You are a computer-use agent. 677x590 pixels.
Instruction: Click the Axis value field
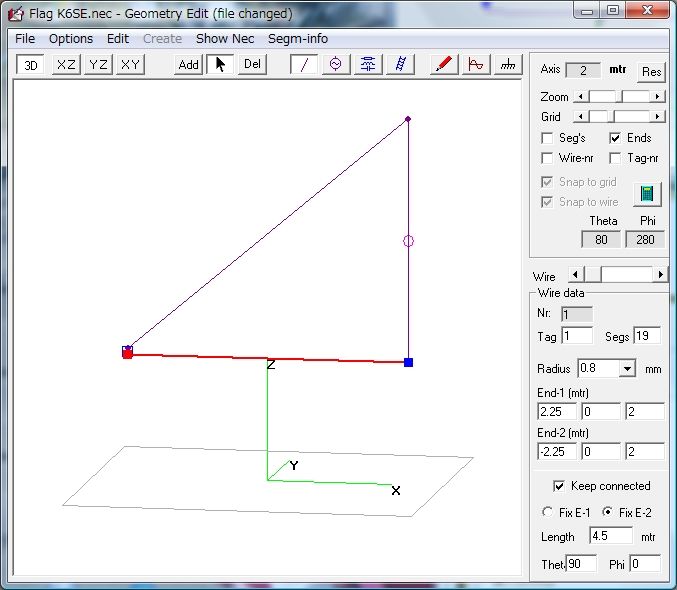[x=583, y=71]
